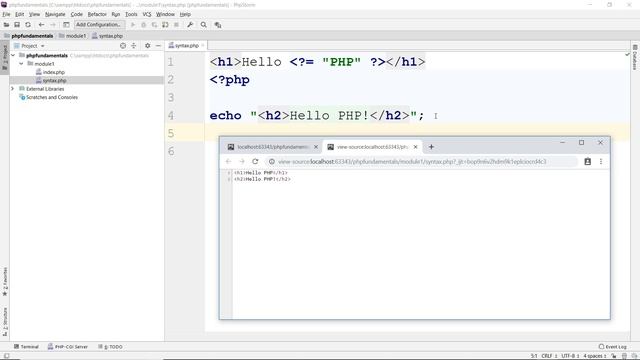This screenshot has width=640, height=360.
Task: Click the Stop square icon in toolbar
Action: [x=176, y=25]
